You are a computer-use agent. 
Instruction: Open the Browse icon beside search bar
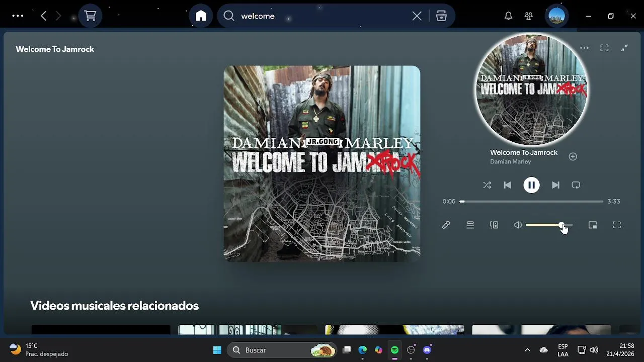tap(441, 16)
